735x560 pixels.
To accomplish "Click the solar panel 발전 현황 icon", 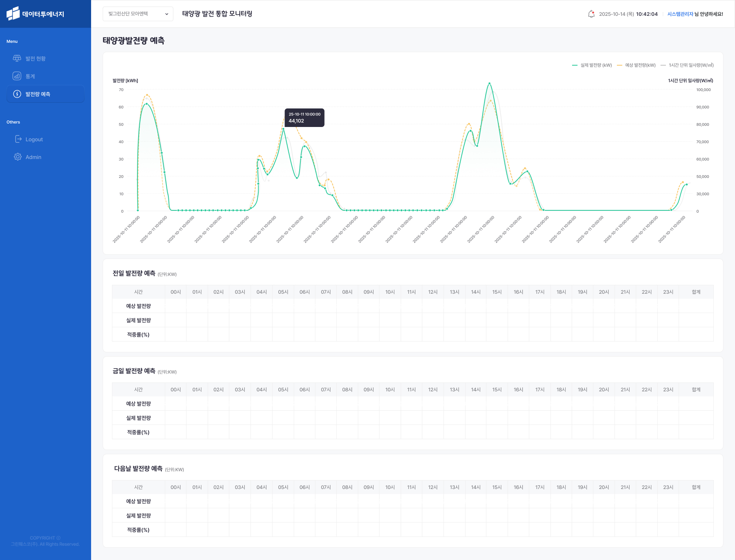I will pos(17,58).
